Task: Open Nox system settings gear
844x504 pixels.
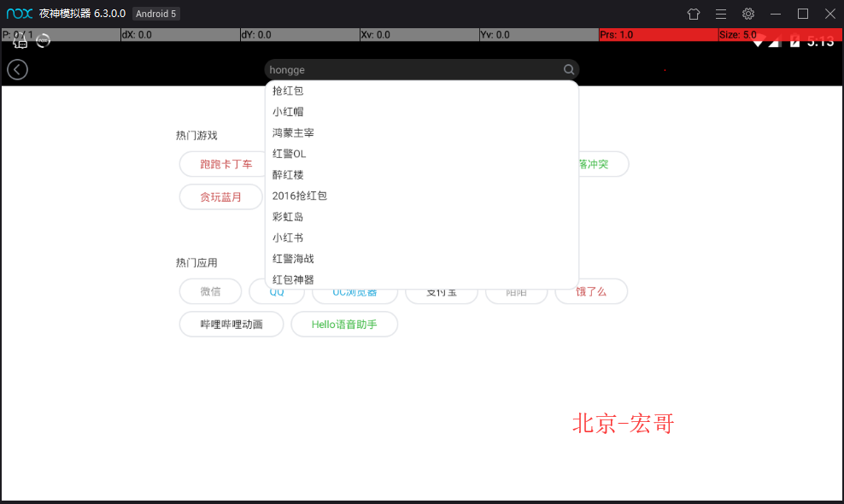Action: tap(748, 14)
